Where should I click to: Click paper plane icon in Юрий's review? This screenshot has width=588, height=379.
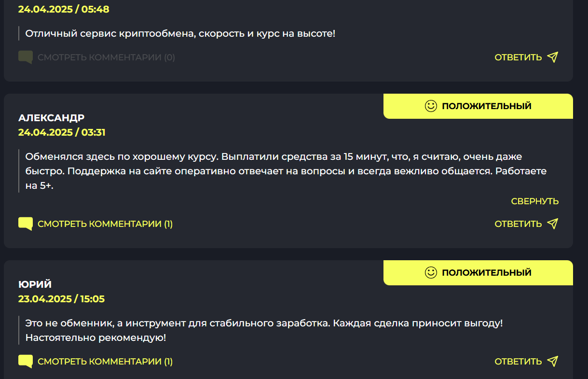[x=553, y=361]
